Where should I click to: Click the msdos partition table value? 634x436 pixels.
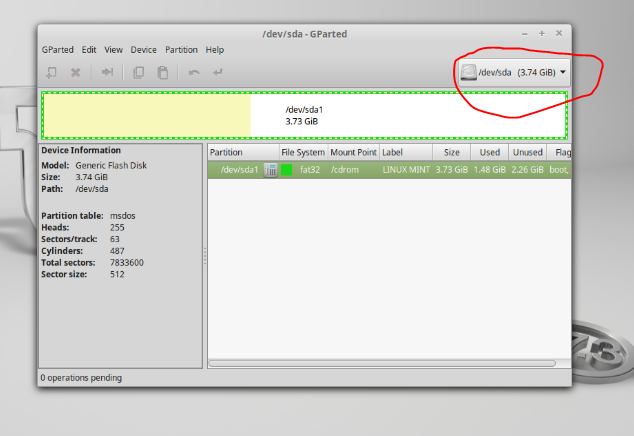click(x=123, y=216)
